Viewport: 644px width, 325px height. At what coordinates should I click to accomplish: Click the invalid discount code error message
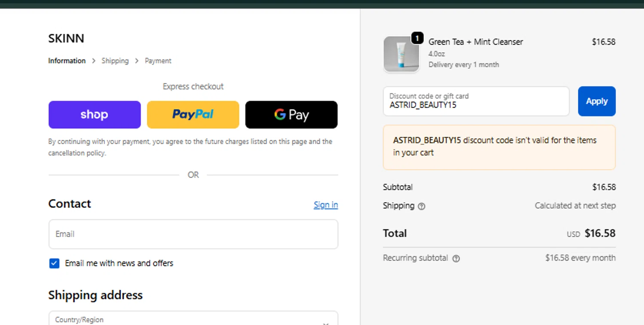[499, 147]
